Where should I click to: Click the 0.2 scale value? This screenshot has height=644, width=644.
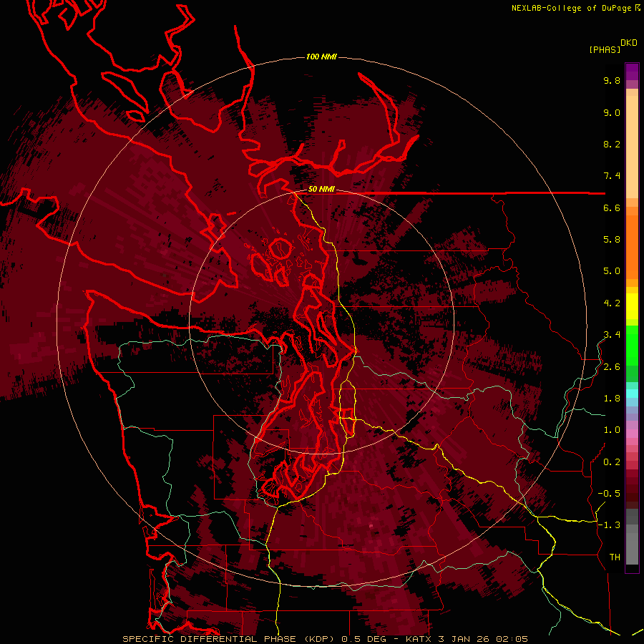click(612, 462)
